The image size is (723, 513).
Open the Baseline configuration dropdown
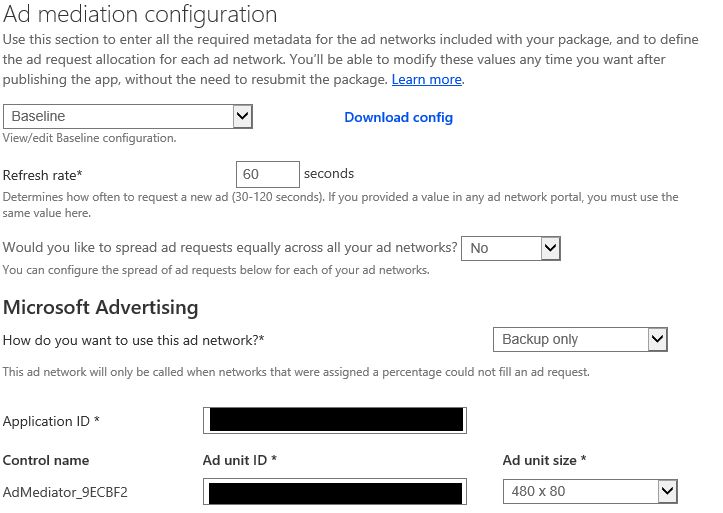(128, 116)
